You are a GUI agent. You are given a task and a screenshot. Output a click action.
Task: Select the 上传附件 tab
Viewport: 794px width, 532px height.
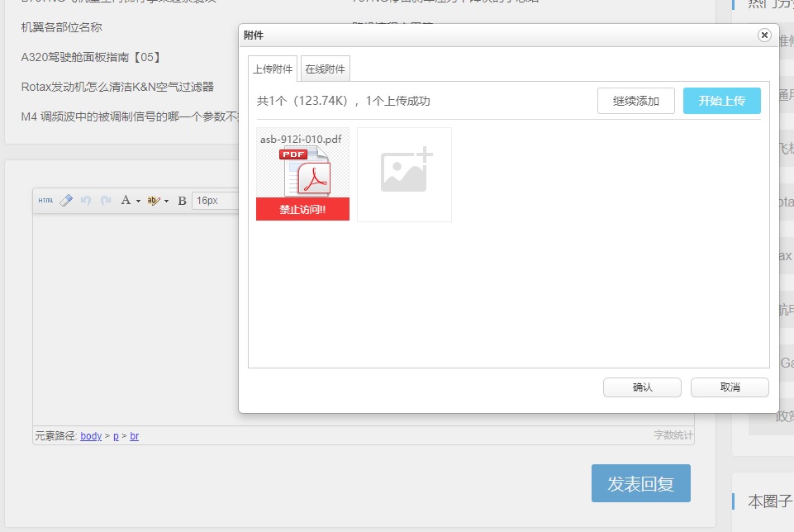coord(273,69)
